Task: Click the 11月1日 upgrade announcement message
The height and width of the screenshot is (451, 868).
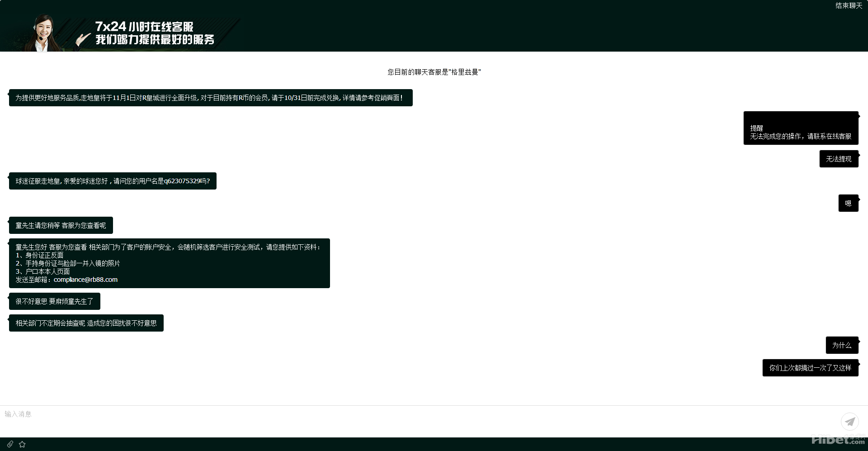Action: click(210, 98)
